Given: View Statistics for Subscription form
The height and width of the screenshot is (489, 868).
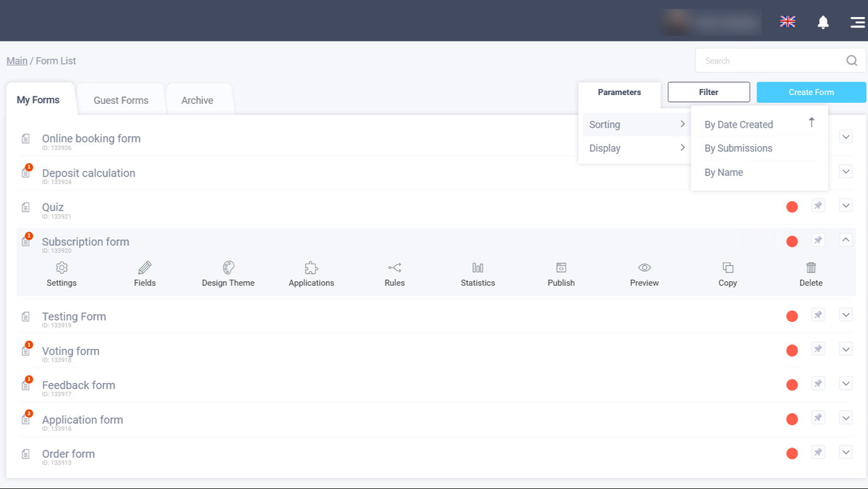Looking at the screenshot, I should tap(478, 268).
